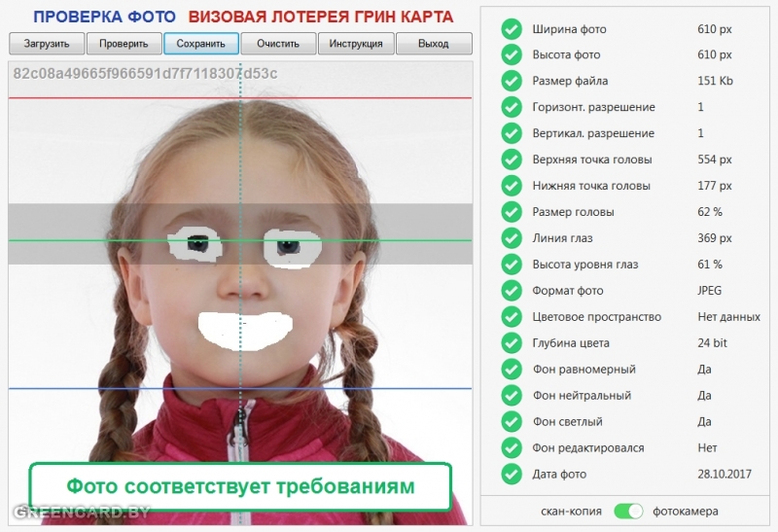
Task: Click the Фото соответствует требованиям result banner
Action: tap(240, 487)
